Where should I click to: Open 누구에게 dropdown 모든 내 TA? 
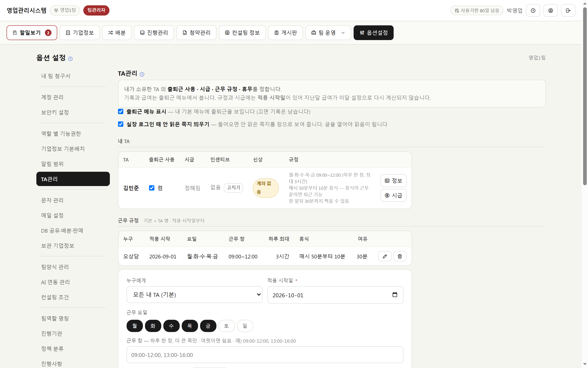coord(194,295)
